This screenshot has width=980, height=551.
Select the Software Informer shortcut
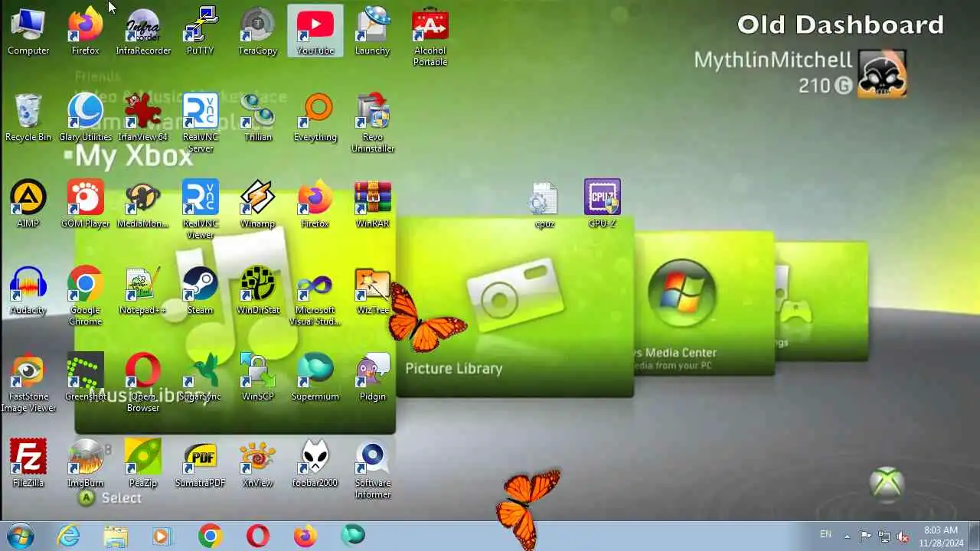373,470
